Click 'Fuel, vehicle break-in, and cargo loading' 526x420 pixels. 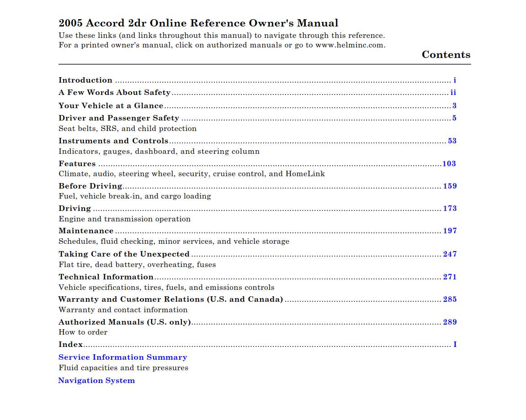point(135,196)
